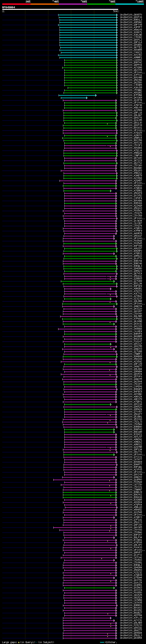Select UniRef100_C0KKI1 label
146x644 pixels.
(x=131, y=53)
